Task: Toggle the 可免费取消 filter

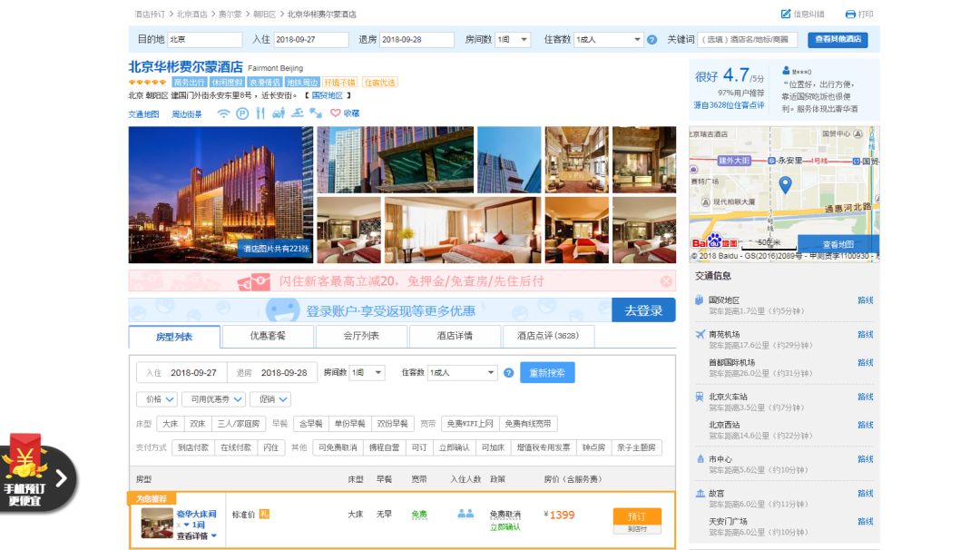Action: pyautogui.click(x=338, y=447)
